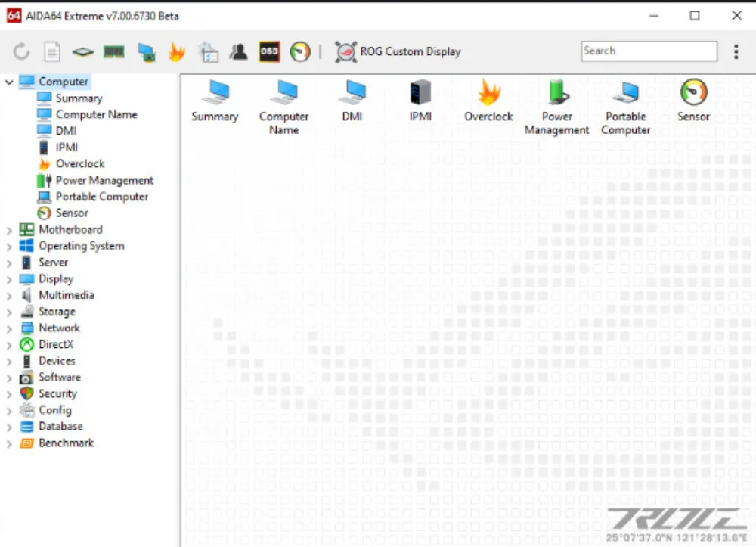Screen dimensions: 756x547
Task: Expand the Software tree node
Action: [8, 378]
